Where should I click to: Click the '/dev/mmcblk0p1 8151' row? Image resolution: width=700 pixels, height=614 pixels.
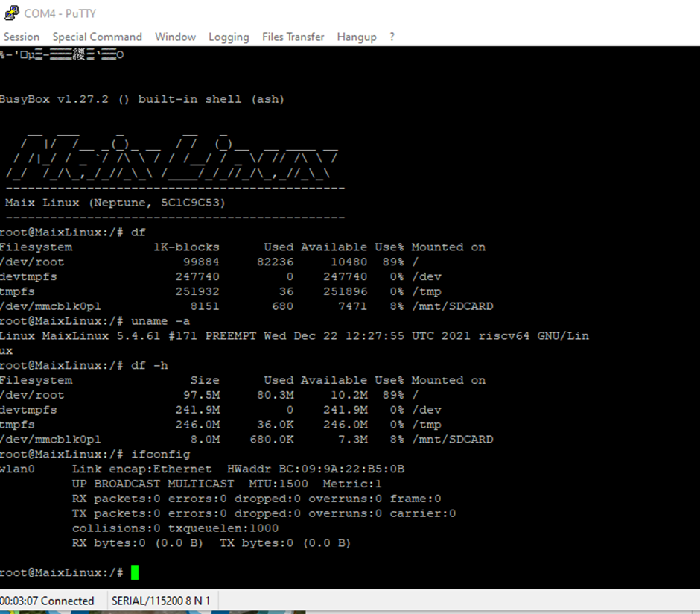[x=246, y=306]
